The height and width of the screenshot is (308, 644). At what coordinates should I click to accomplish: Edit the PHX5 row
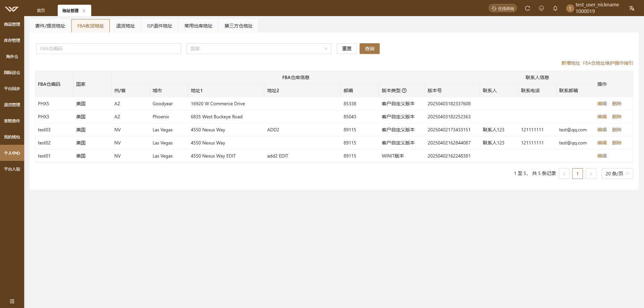(x=602, y=104)
